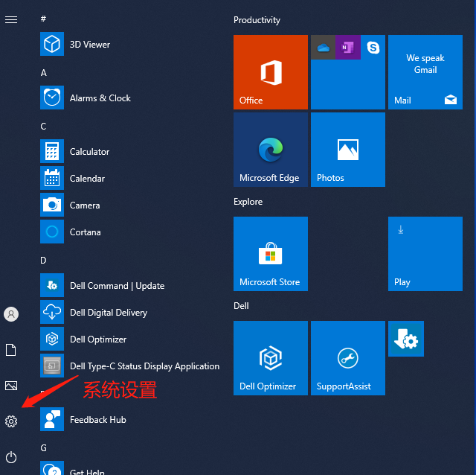Image resolution: width=476 pixels, height=475 pixels.
Task: Launch the SupportAssist tile
Action: click(348, 358)
